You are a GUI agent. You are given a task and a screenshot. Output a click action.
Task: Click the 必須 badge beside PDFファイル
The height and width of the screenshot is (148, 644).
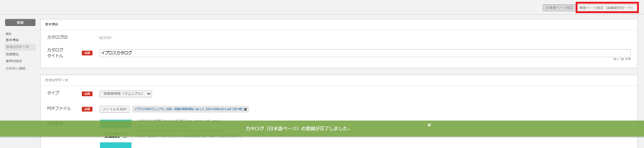(87, 109)
